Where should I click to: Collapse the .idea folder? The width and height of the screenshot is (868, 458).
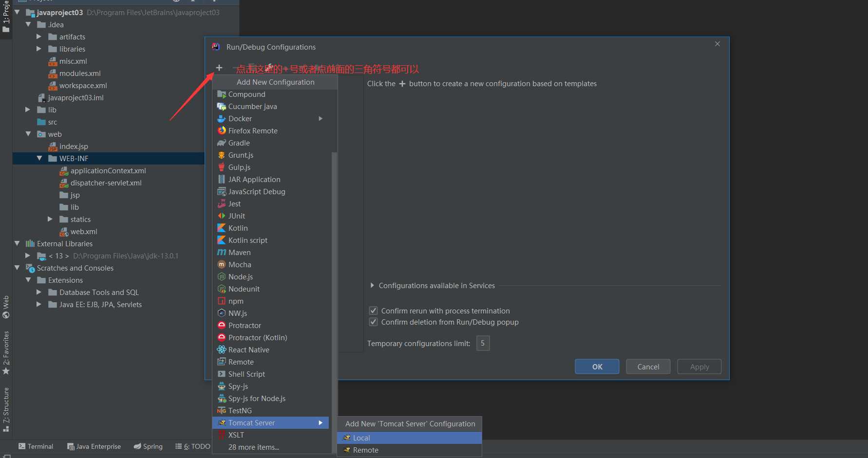[x=28, y=24]
